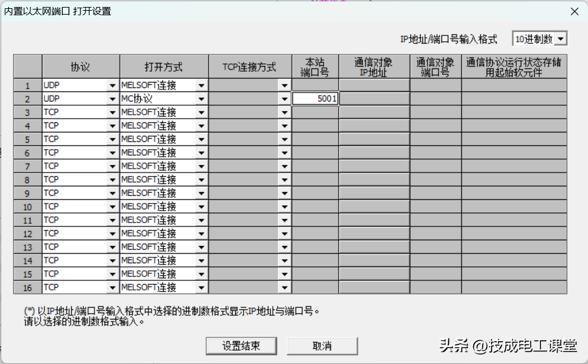
Task: Close the 内置以太网端口 打开设置 dialog
Action: click(574, 11)
